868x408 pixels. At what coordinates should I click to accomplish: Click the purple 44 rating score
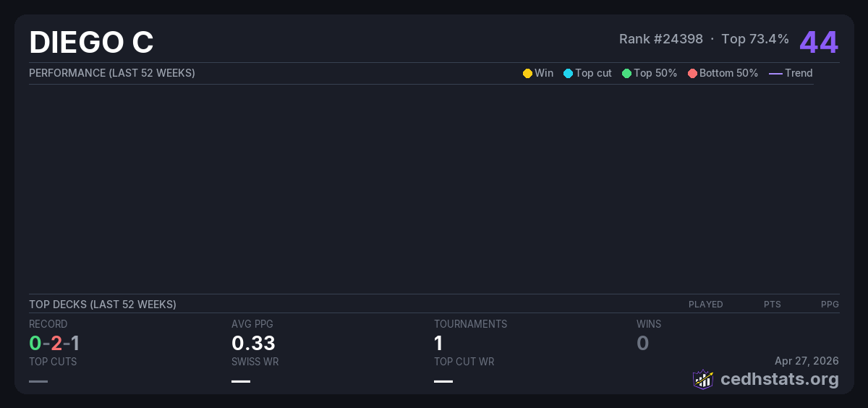tap(819, 42)
